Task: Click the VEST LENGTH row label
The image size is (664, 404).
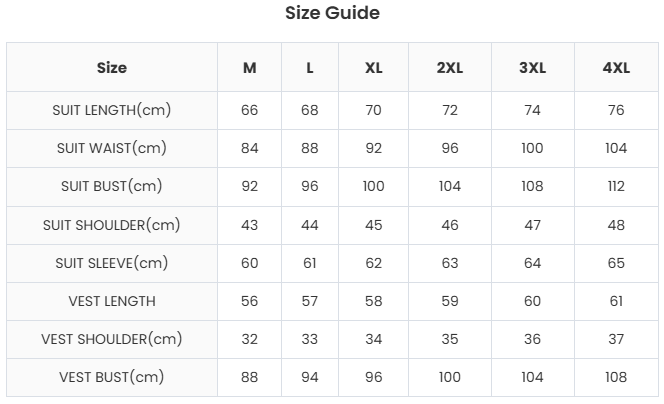Action: coord(112,301)
